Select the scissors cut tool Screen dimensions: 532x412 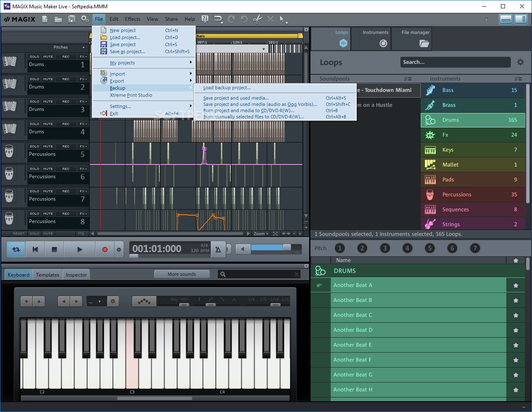pyautogui.click(x=258, y=19)
